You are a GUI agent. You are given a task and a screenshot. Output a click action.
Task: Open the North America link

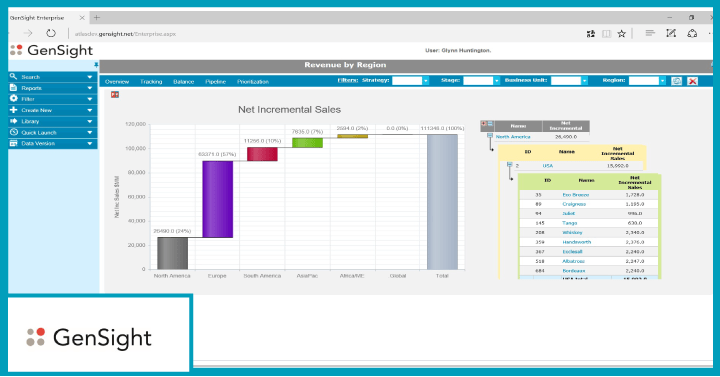point(513,137)
